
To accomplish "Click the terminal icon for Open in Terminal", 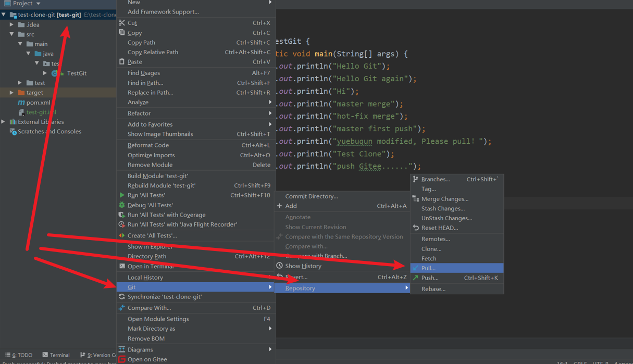I will [122, 266].
